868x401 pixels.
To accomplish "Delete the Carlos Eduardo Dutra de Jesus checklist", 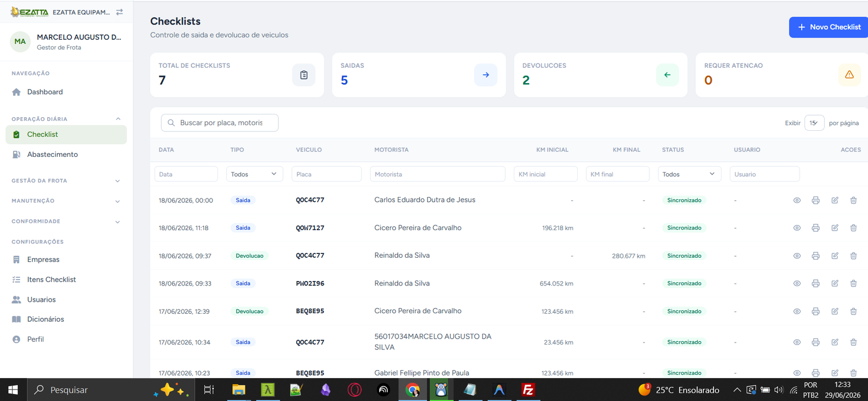I will pyautogui.click(x=853, y=200).
